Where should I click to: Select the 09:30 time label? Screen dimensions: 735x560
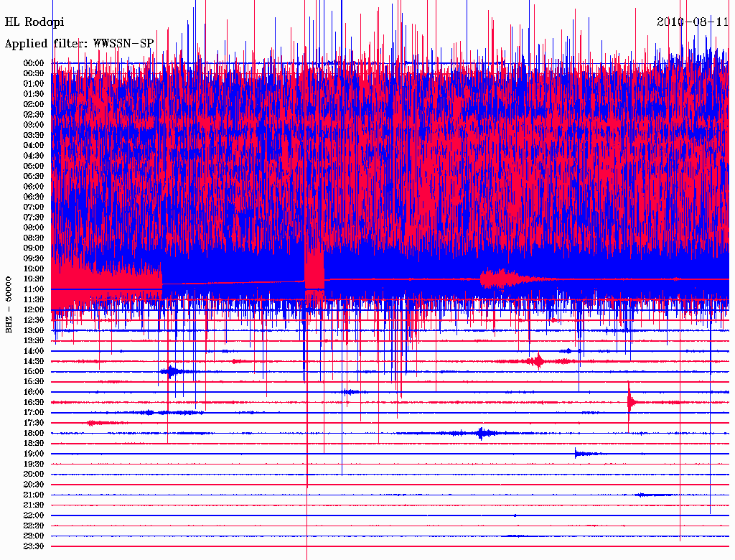coord(34,258)
